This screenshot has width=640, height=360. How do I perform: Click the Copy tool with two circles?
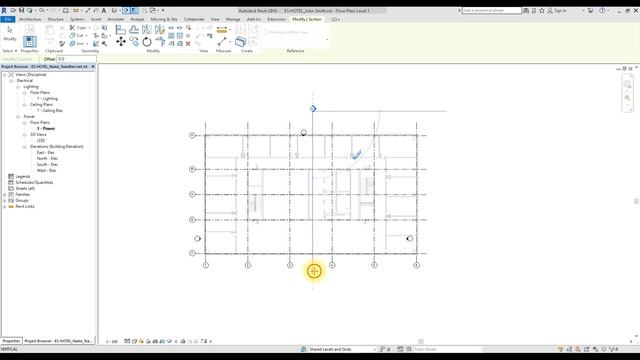tap(134, 41)
